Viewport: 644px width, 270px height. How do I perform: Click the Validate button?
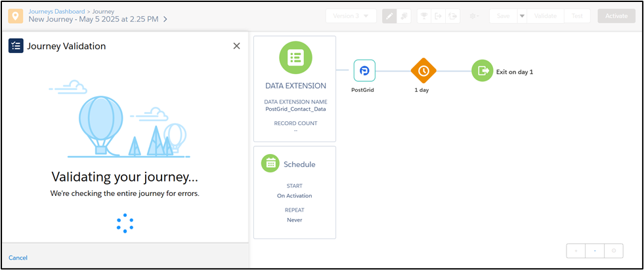coord(546,16)
